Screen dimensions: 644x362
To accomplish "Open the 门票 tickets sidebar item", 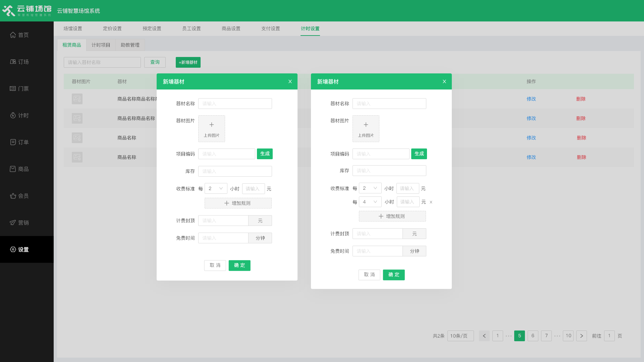I will tap(19, 88).
